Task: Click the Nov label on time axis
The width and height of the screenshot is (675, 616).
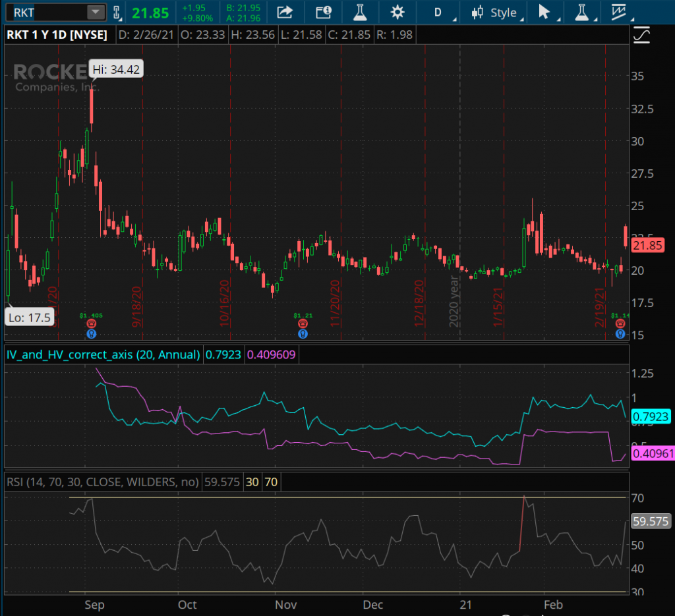Action: coord(286,604)
